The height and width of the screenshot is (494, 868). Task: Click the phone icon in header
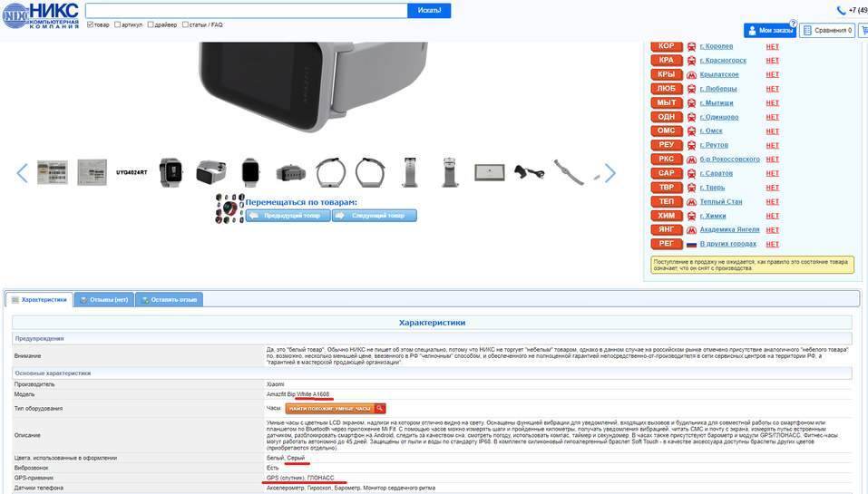[x=841, y=10]
